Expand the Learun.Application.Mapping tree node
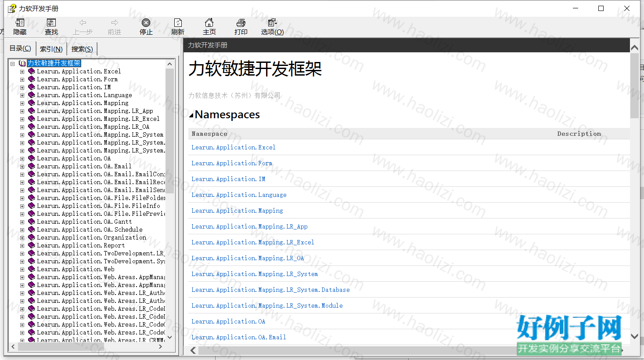Screen dimensions: 644x360 22,103
